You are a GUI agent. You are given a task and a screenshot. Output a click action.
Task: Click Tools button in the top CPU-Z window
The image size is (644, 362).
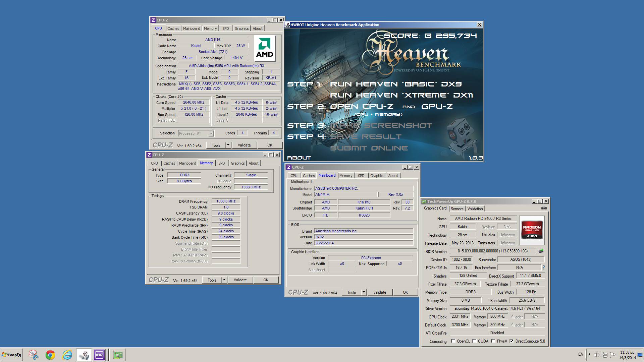(x=216, y=145)
